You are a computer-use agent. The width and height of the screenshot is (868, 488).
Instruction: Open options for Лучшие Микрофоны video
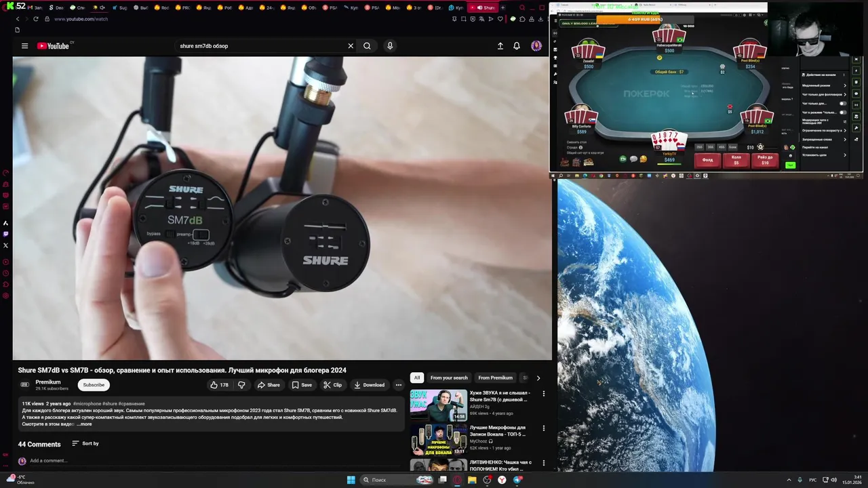[x=543, y=428]
